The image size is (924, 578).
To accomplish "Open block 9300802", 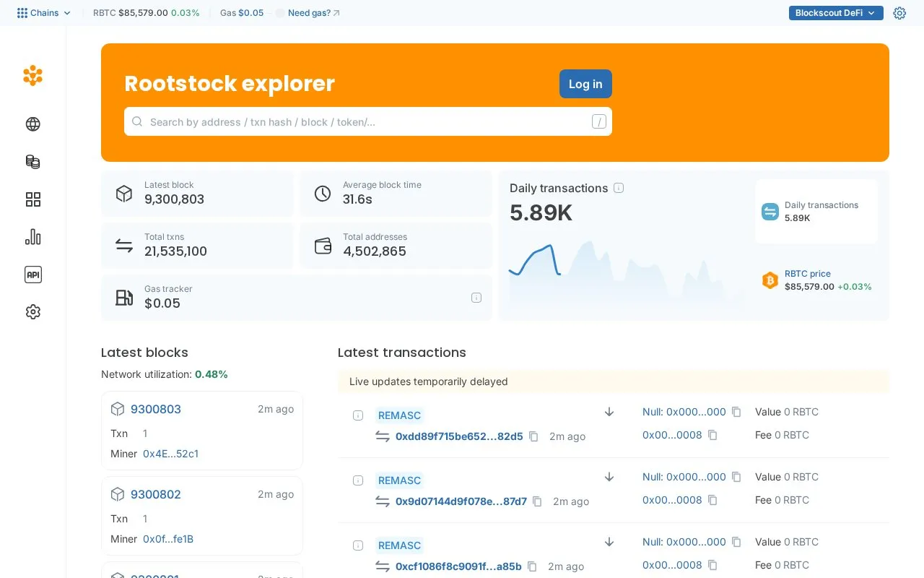I will pyautogui.click(x=156, y=494).
